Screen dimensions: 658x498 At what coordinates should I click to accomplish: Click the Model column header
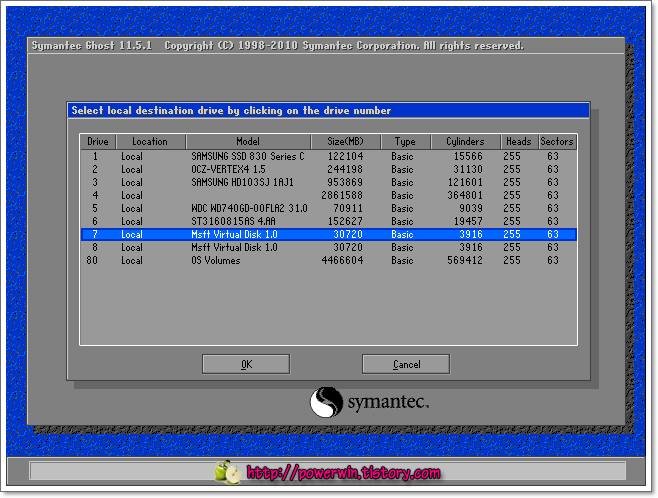(248, 142)
